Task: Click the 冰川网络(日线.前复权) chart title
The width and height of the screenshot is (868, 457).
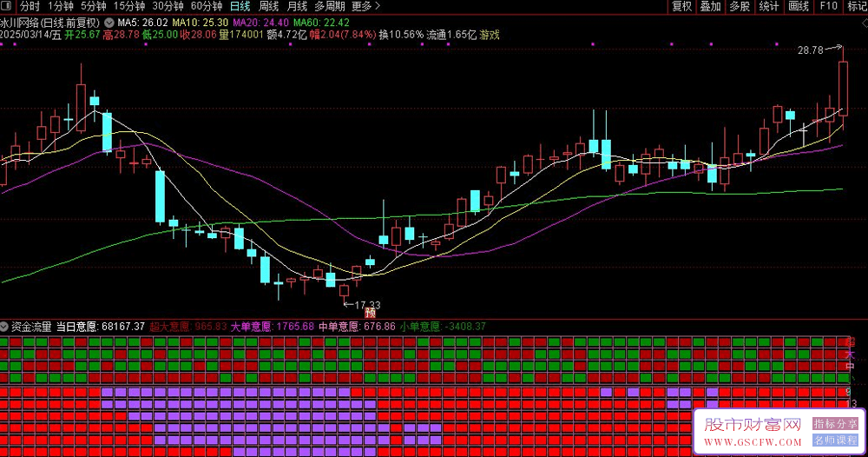Action: point(49,23)
